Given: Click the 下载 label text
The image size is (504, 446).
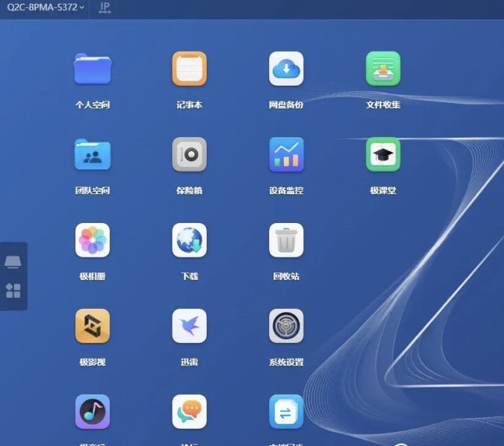Looking at the screenshot, I should pyautogui.click(x=189, y=276).
